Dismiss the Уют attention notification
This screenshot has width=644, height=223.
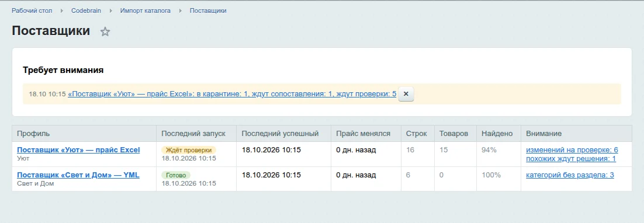click(x=406, y=94)
